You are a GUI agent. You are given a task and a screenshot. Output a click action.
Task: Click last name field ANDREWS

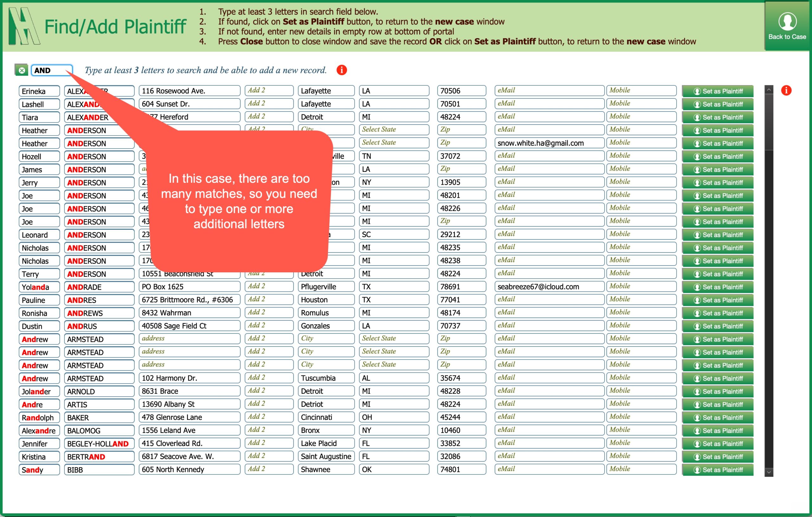pos(99,313)
